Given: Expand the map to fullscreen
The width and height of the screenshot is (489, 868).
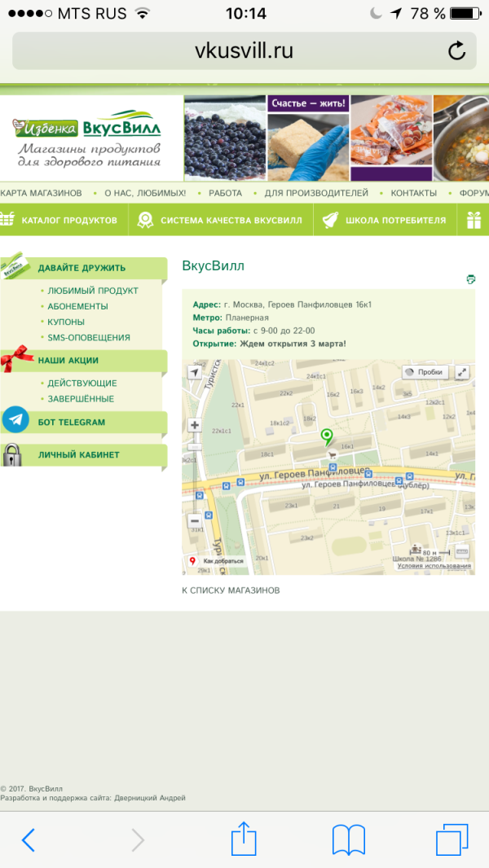Looking at the screenshot, I should click(462, 372).
